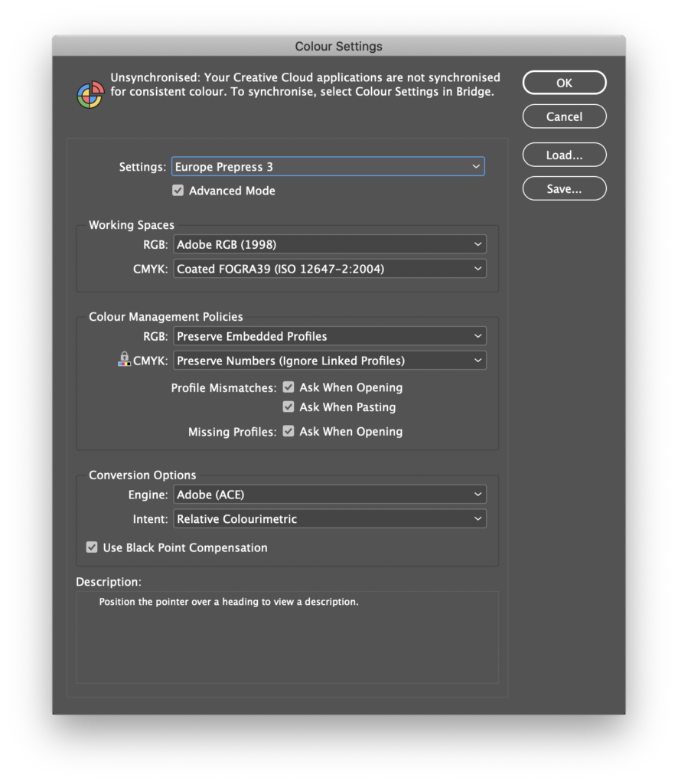Click the Description label
This screenshot has height=784, width=678.
(109, 582)
